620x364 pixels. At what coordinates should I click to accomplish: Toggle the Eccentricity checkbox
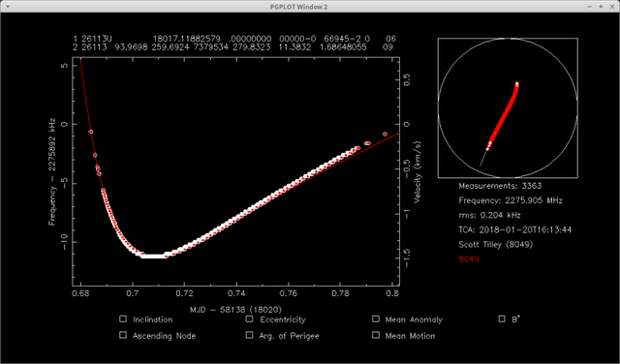[249, 319]
